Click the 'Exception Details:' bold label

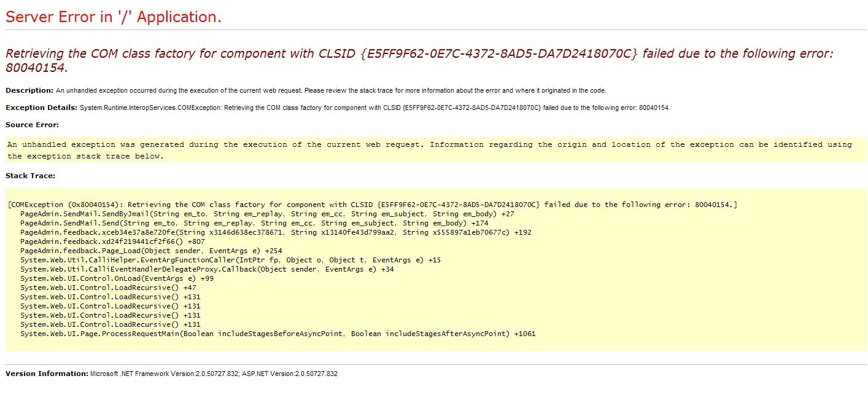(x=41, y=108)
